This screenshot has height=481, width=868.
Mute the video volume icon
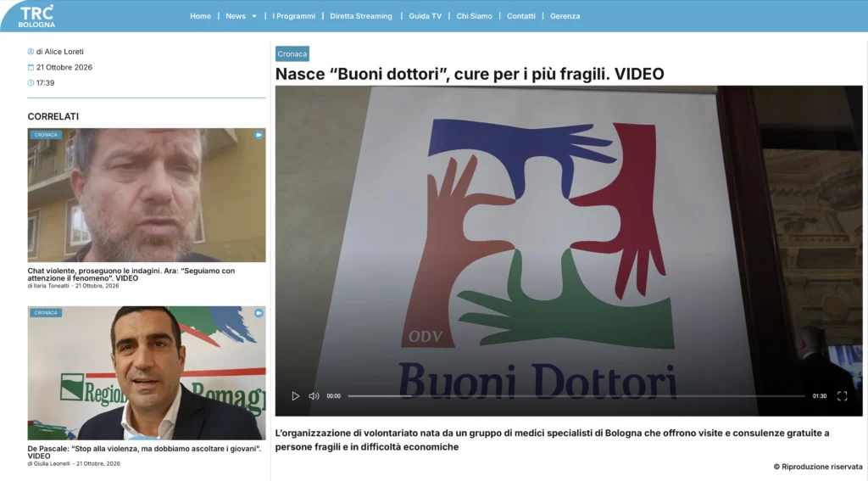pyautogui.click(x=314, y=395)
